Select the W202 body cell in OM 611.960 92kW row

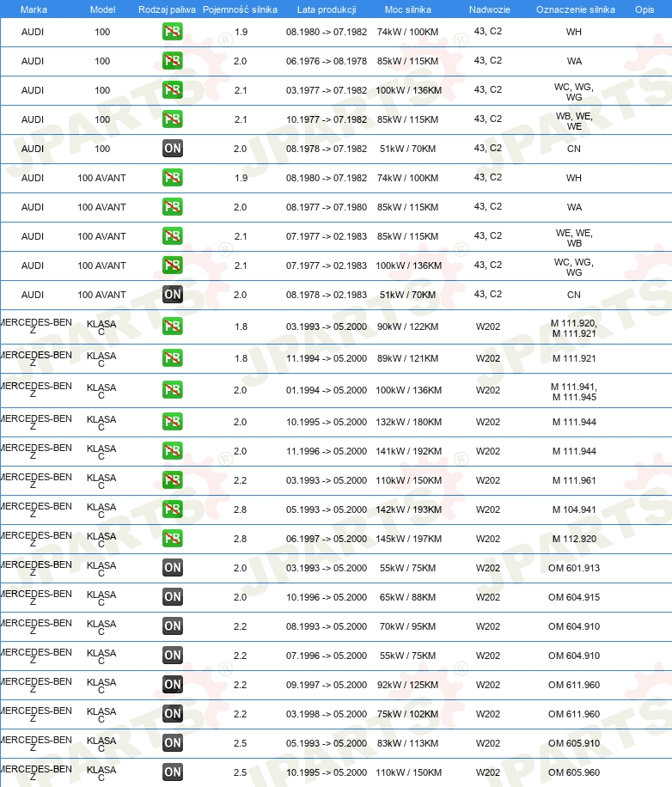pyautogui.click(x=488, y=685)
